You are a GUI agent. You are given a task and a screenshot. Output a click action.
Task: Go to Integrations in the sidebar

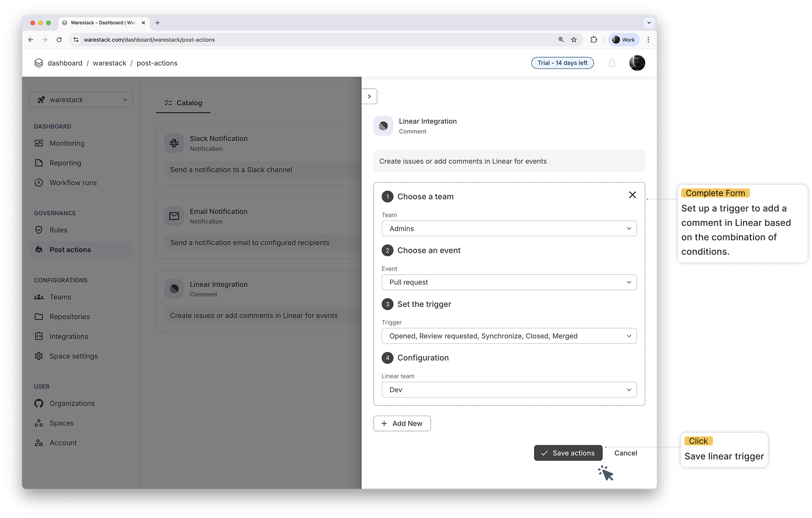pyautogui.click(x=68, y=336)
